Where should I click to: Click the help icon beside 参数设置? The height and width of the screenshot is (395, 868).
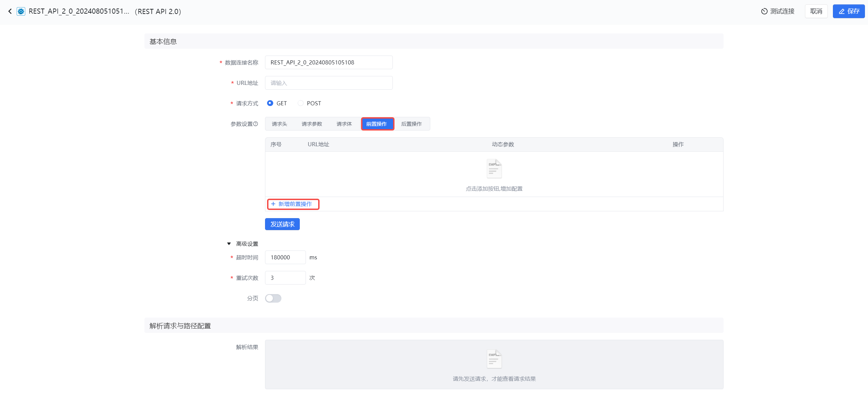pos(256,124)
